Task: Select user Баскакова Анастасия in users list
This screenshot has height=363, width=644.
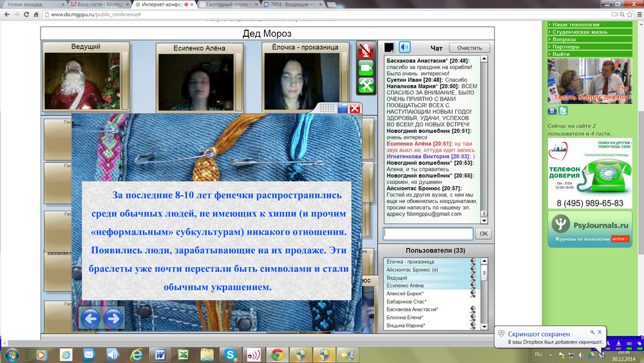Action: (430, 309)
